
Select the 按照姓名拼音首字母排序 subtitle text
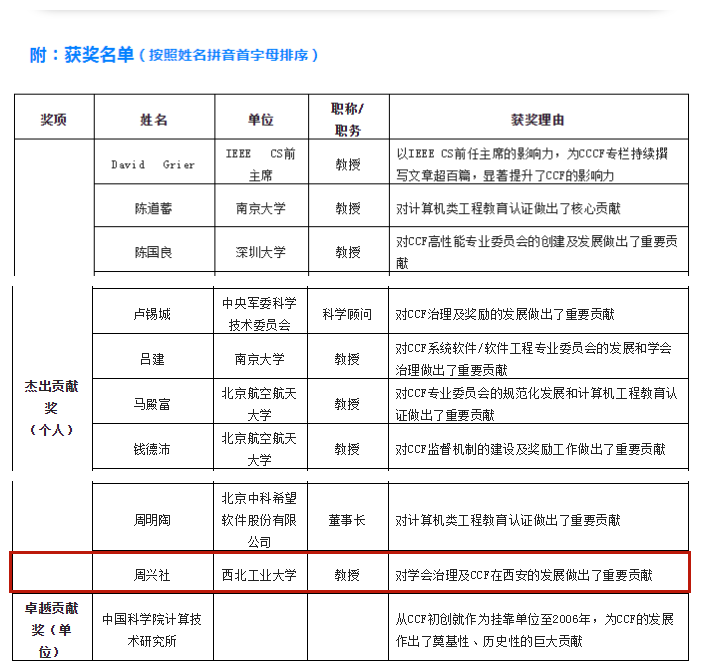(x=228, y=56)
